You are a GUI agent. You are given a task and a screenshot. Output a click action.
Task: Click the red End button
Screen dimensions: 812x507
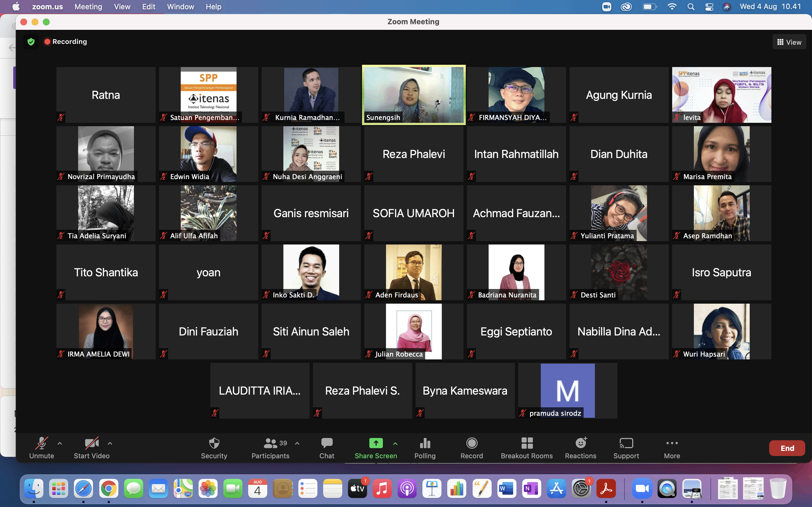787,448
